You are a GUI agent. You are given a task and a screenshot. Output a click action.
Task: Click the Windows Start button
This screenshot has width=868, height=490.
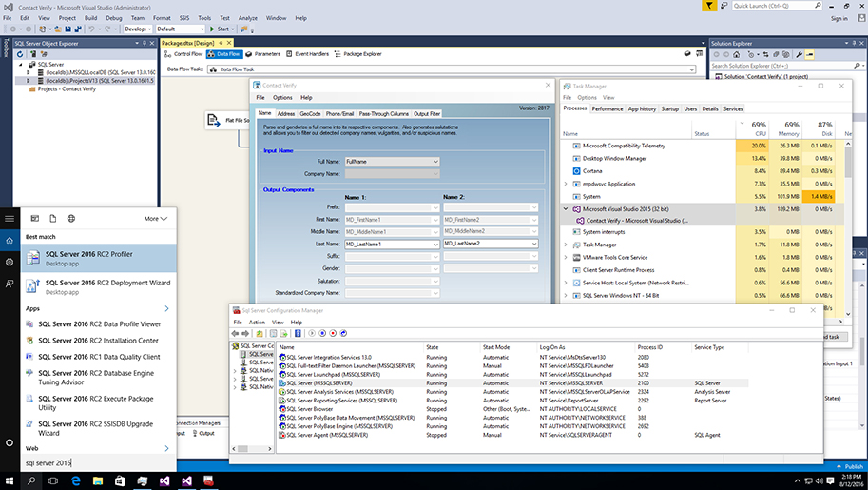(x=10, y=481)
